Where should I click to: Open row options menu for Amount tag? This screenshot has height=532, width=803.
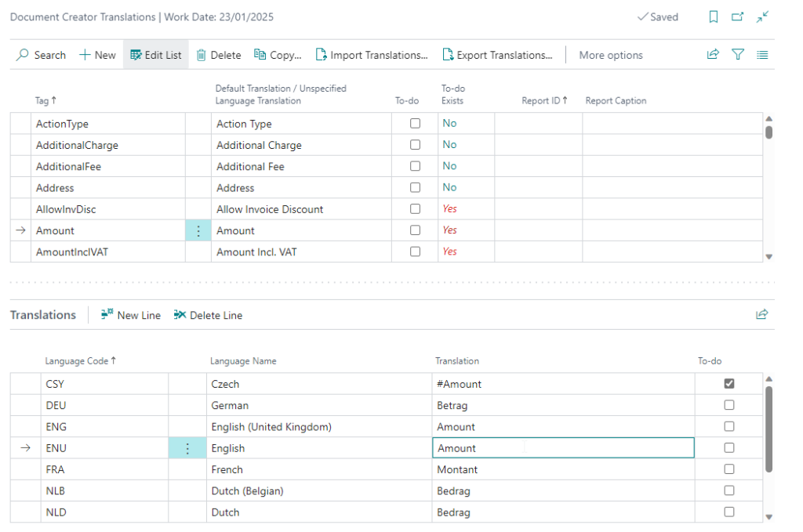coord(198,230)
